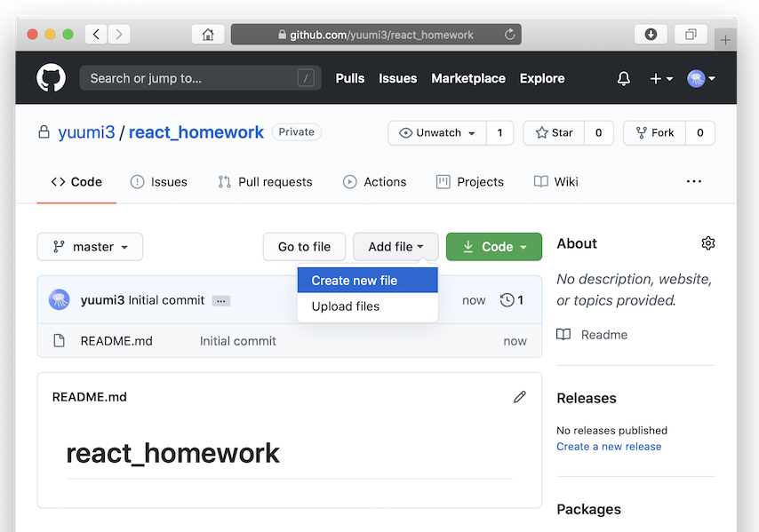The width and height of the screenshot is (759, 532).
Task: Select the Code tab
Action: point(76,182)
